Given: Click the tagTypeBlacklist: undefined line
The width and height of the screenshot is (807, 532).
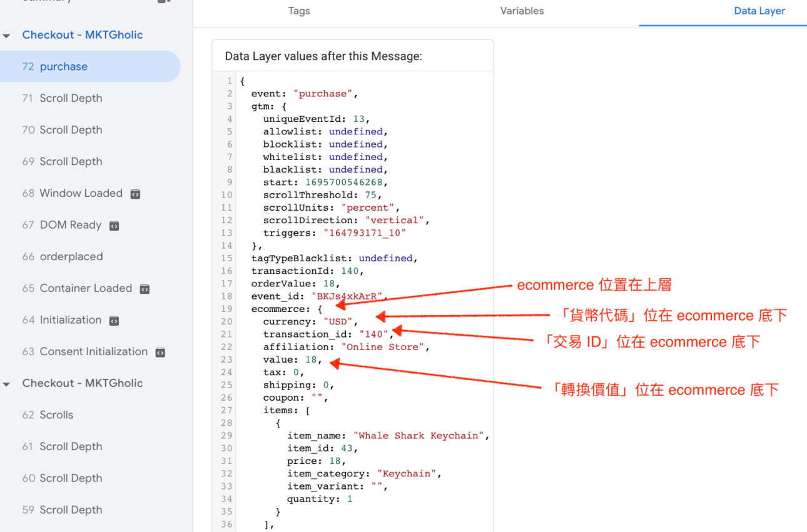Looking at the screenshot, I should (x=335, y=258).
